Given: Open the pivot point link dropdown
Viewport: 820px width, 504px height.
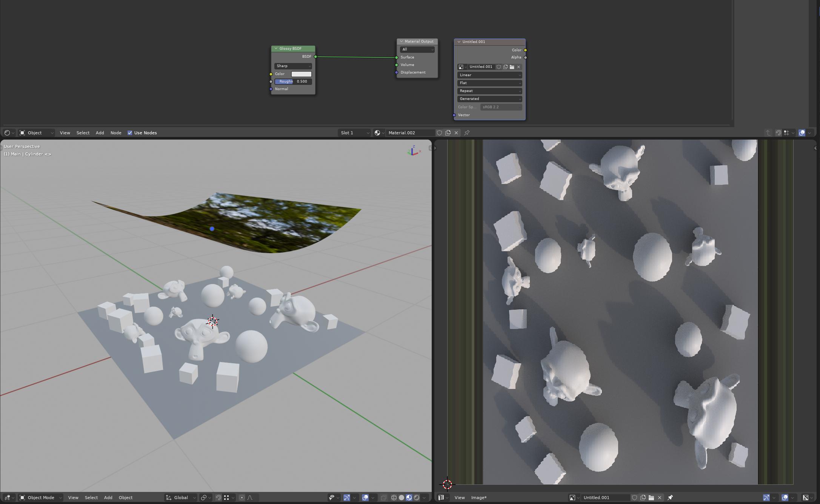Looking at the screenshot, I should tap(206, 498).
